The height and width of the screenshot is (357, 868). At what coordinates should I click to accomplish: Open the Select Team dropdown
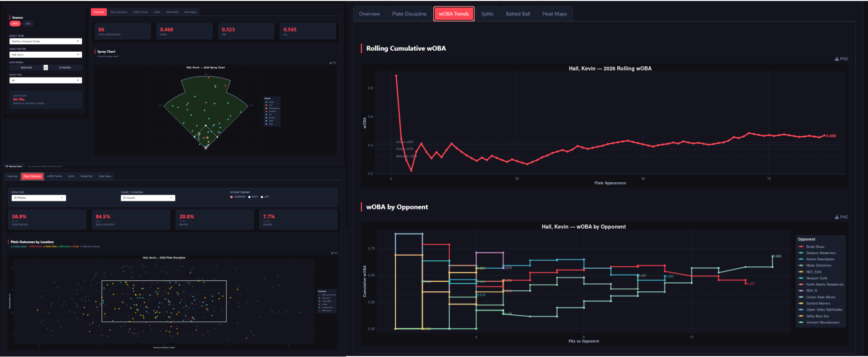coord(46,41)
